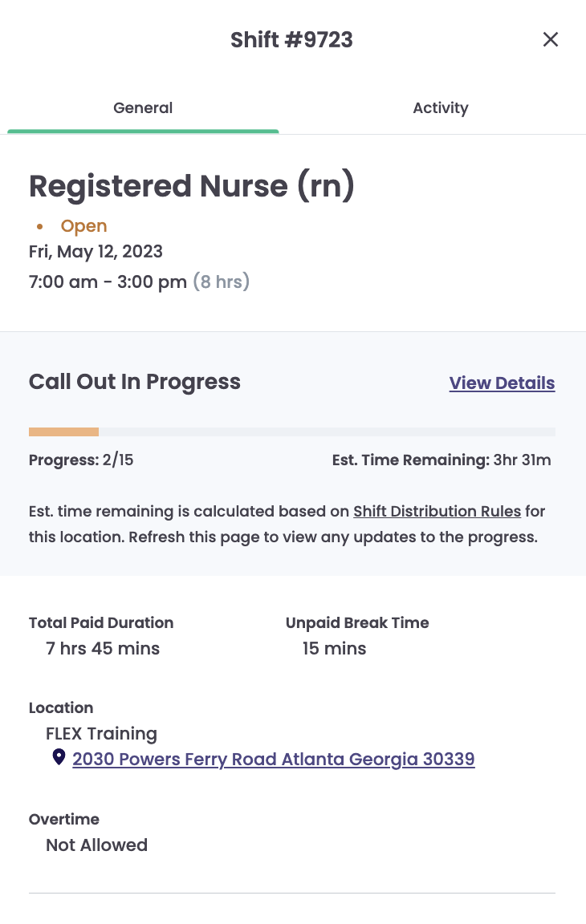Click the call out progress bar

292,432
